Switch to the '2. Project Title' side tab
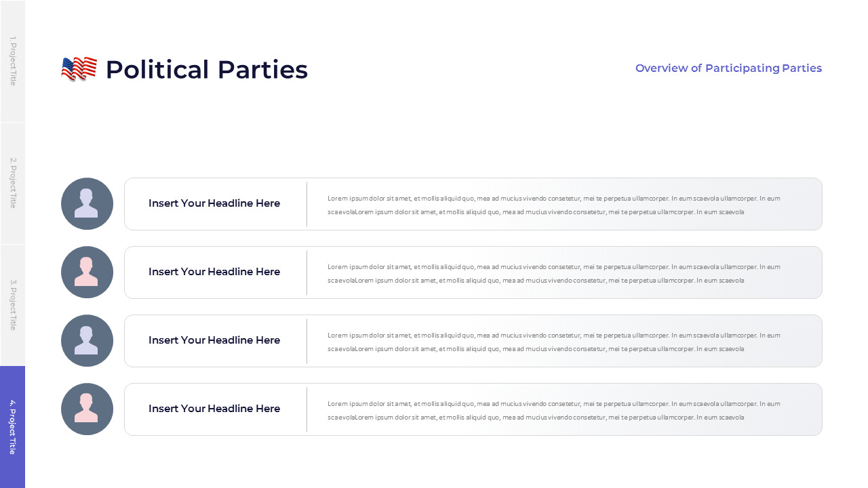The width and height of the screenshot is (868, 488). coord(12,183)
